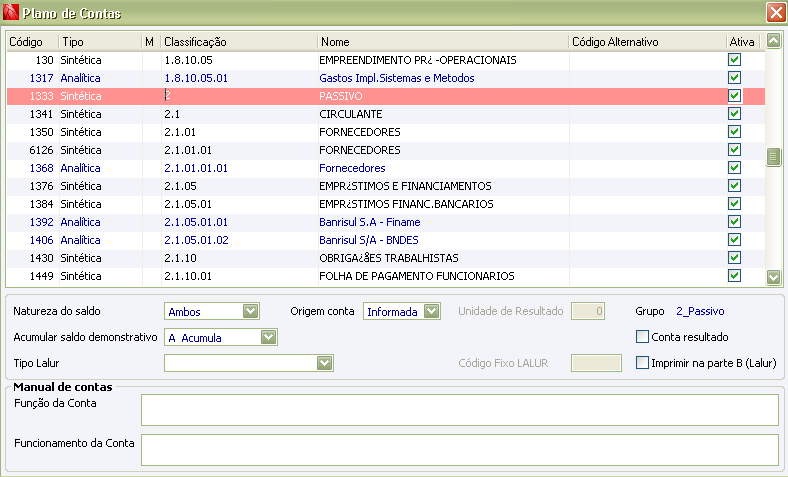The image size is (788, 477).
Task: Click the Código Fixo LALUR field
Action: pyautogui.click(x=596, y=363)
